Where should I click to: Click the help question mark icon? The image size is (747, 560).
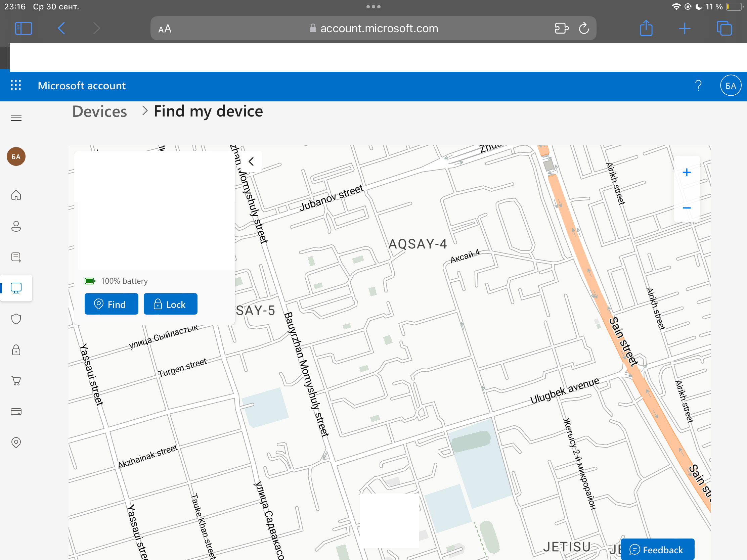(698, 86)
